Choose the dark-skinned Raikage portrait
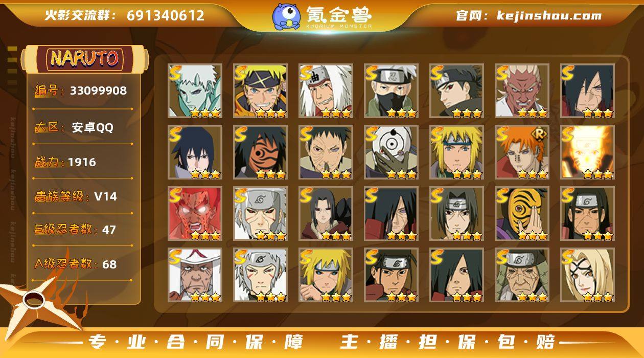644x358 pixels. pos(522,91)
